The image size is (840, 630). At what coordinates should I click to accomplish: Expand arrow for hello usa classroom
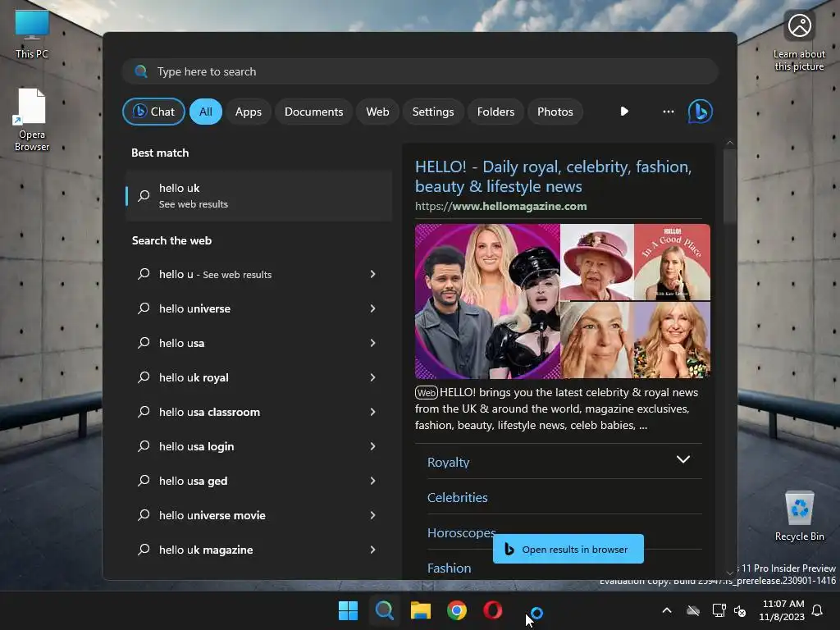pyautogui.click(x=372, y=412)
